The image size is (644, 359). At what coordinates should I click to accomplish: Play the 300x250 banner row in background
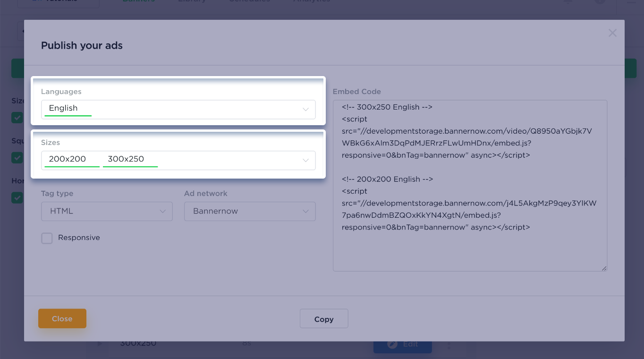[x=100, y=344]
